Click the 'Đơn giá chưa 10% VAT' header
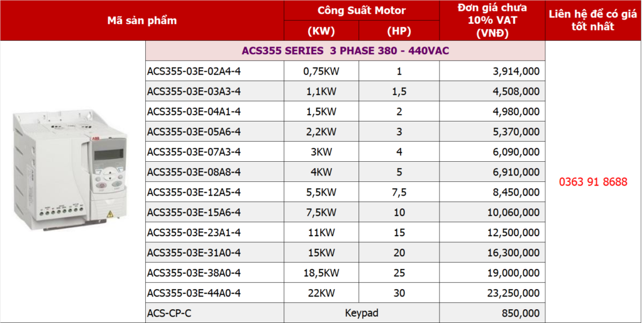Image resolution: width=644 pixels, height=323 pixels. tap(492, 20)
